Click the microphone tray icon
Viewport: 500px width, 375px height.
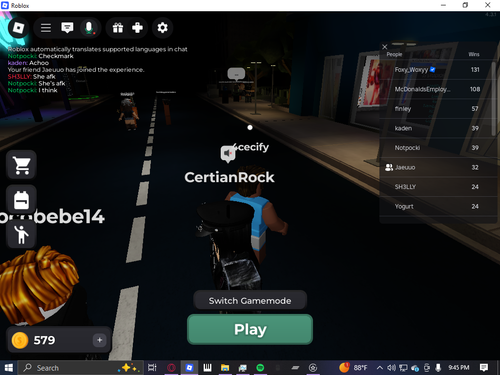pyautogui.click(x=438, y=368)
